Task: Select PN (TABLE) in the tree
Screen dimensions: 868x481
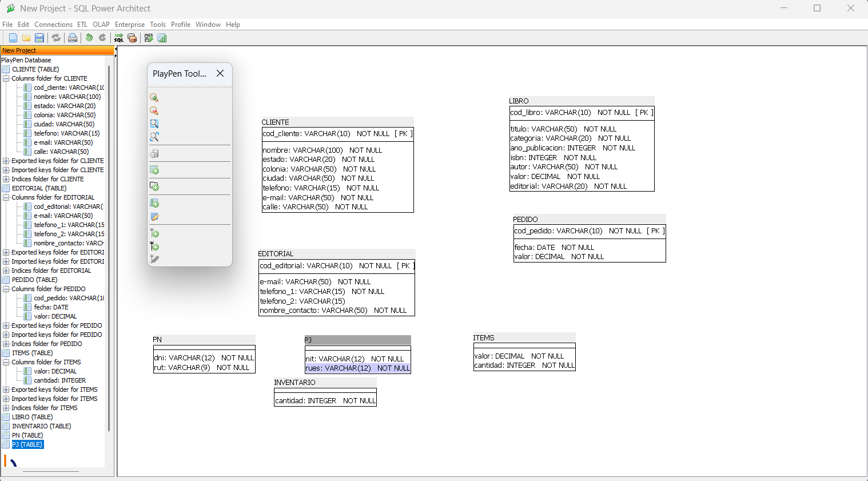Action: click(x=27, y=435)
